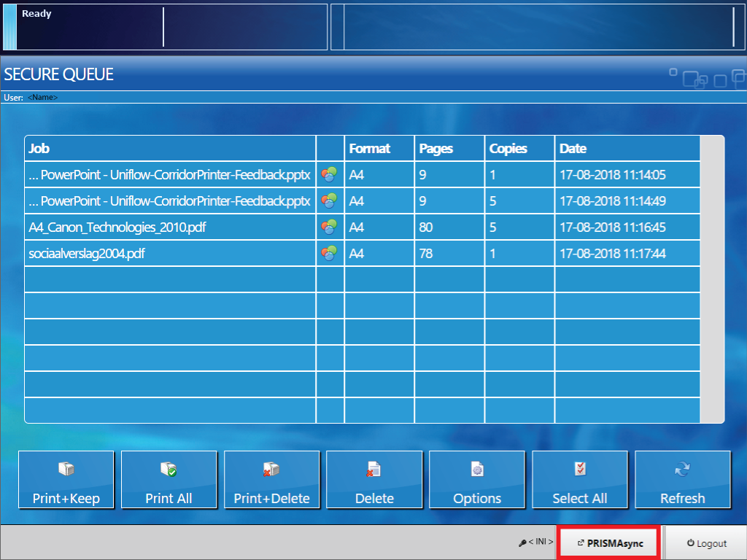Click color icon next to A4_Canon_Technologies_2010.pdf
Screen dimensions: 747x560
click(330, 227)
